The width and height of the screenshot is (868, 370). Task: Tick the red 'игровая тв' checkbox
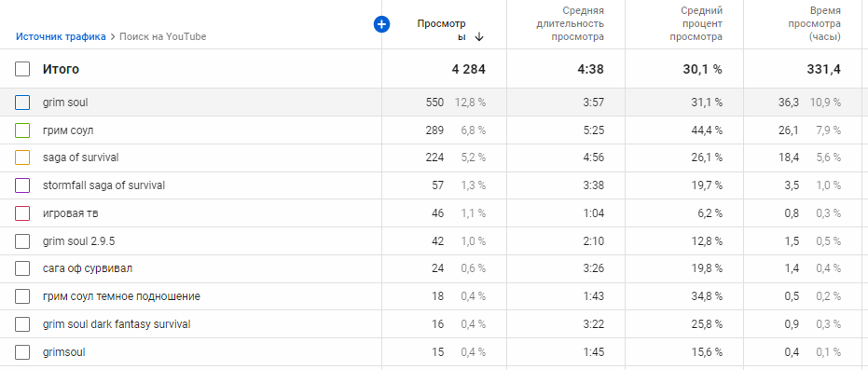tap(22, 212)
